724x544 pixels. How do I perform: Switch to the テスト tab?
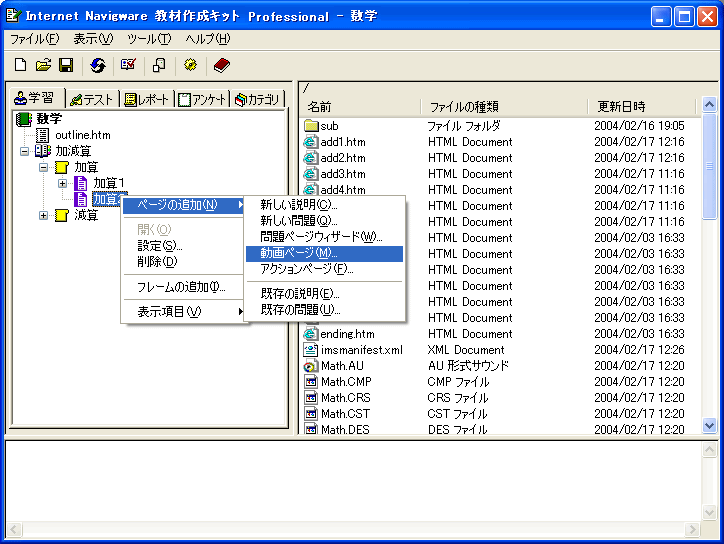pos(92,99)
